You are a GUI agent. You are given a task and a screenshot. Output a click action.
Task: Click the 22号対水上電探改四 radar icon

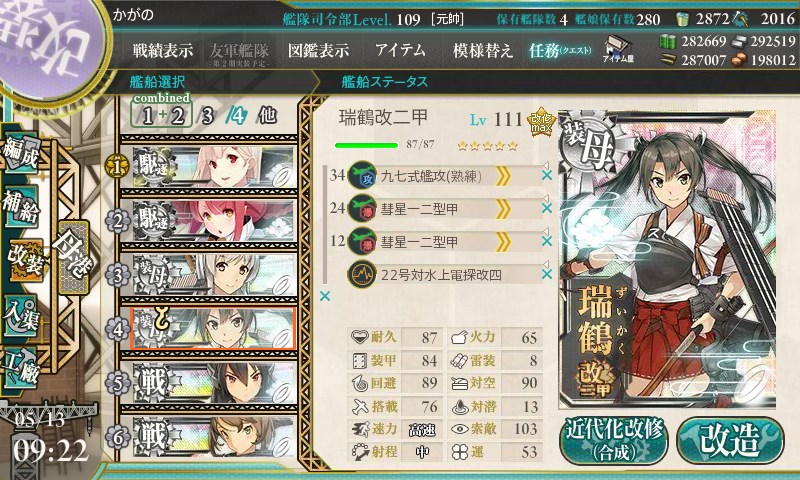coord(362,274)
